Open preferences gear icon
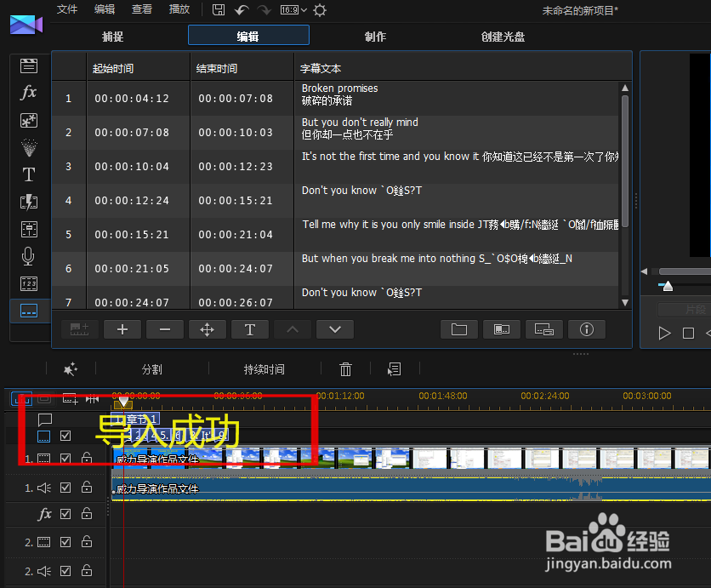The height and width of the screenshot is (588, 711). [320, 10]
